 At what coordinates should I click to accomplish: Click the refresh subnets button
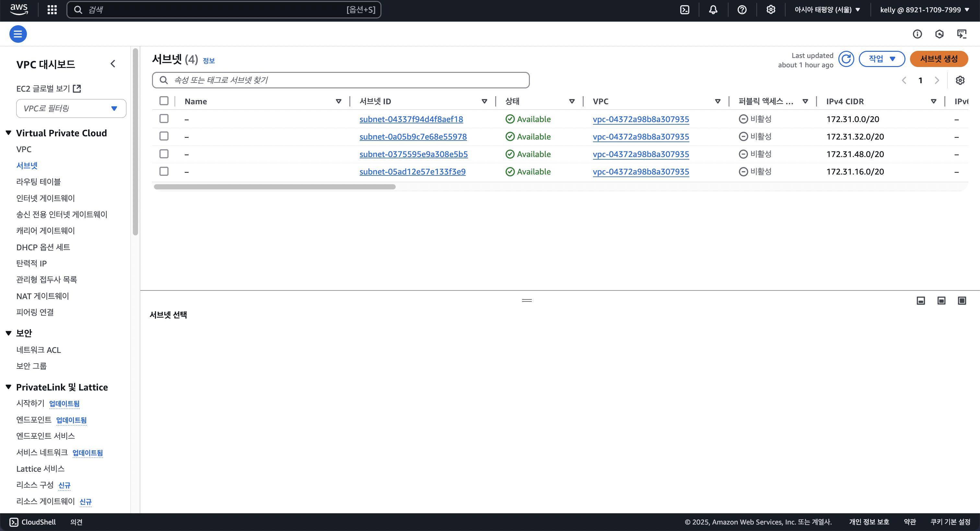846,59
